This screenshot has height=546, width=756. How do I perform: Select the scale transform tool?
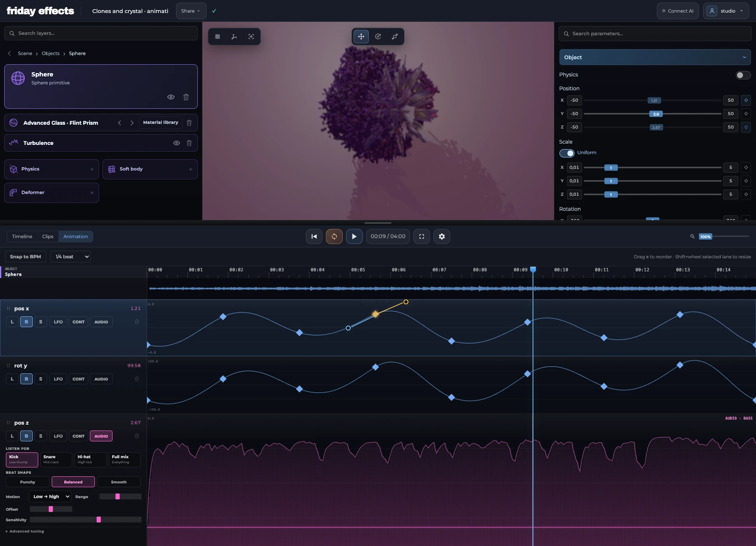click(x=395, y=37)
